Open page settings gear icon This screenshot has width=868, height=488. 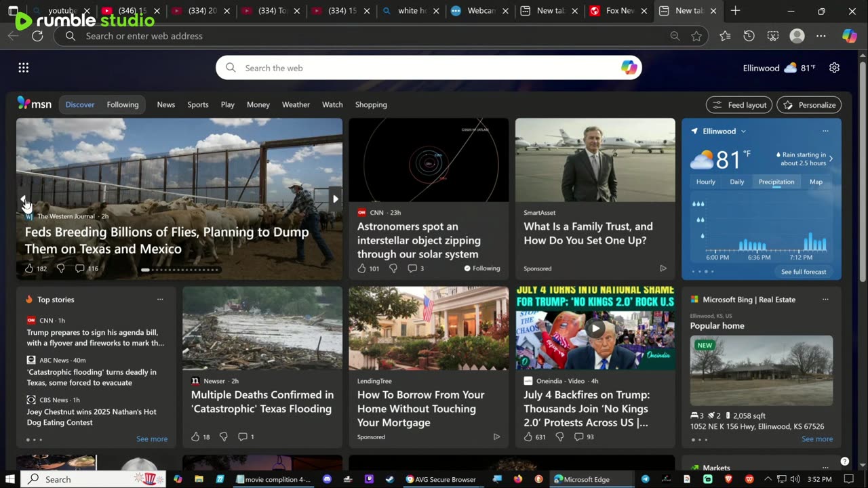coord(835,68)
